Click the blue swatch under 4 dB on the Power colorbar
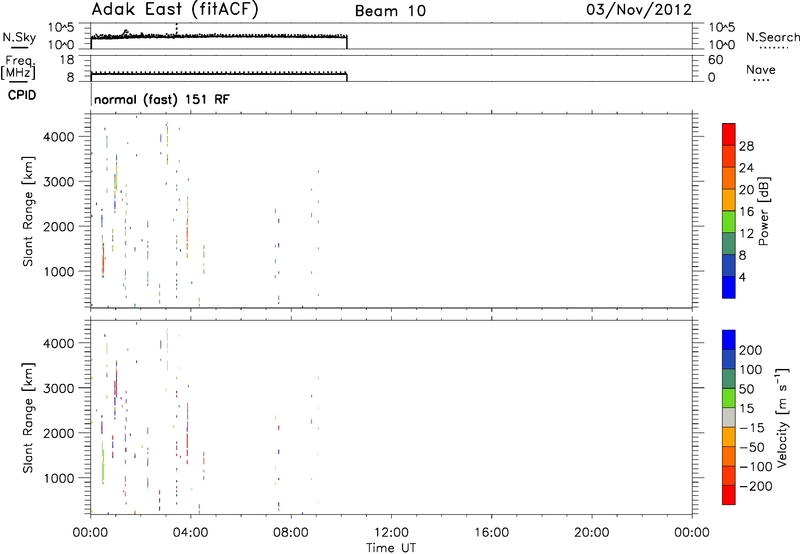 (729, 287)
